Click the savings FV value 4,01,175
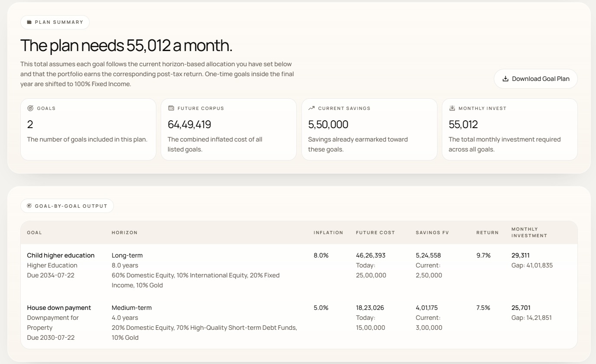 pyautogui.click(x=427, y=308)
